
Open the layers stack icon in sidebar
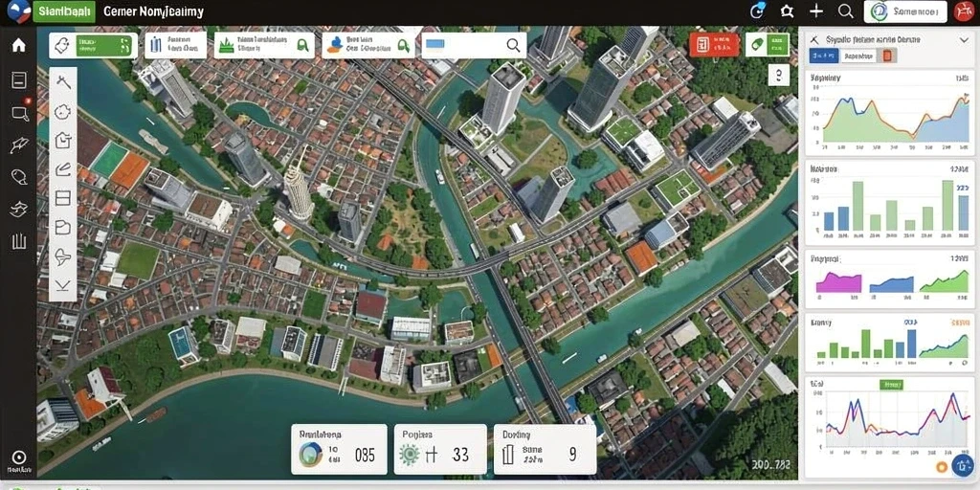[19, 210]
